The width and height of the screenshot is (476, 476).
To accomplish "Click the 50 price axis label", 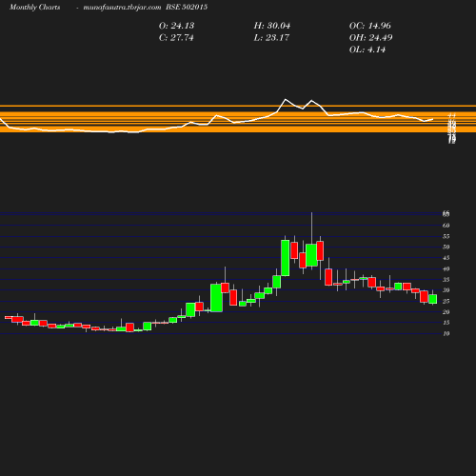I will (x=446, y=247).
